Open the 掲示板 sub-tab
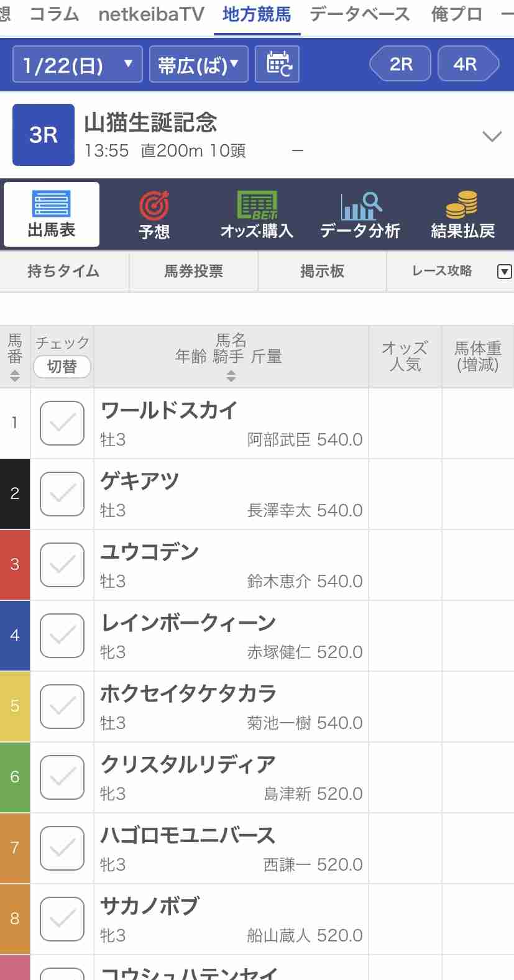 [322, 271]
